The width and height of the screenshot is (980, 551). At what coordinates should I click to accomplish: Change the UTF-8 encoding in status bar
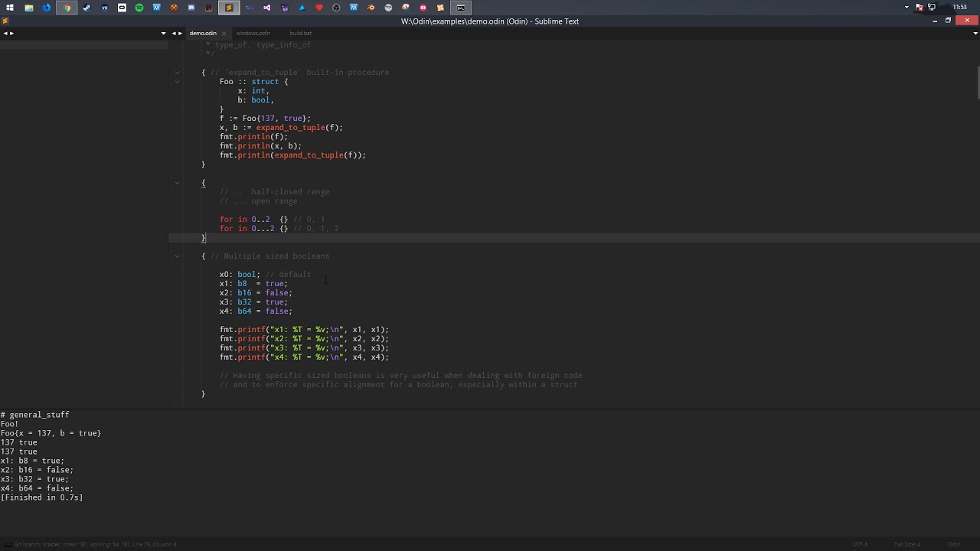coord(860,544)
